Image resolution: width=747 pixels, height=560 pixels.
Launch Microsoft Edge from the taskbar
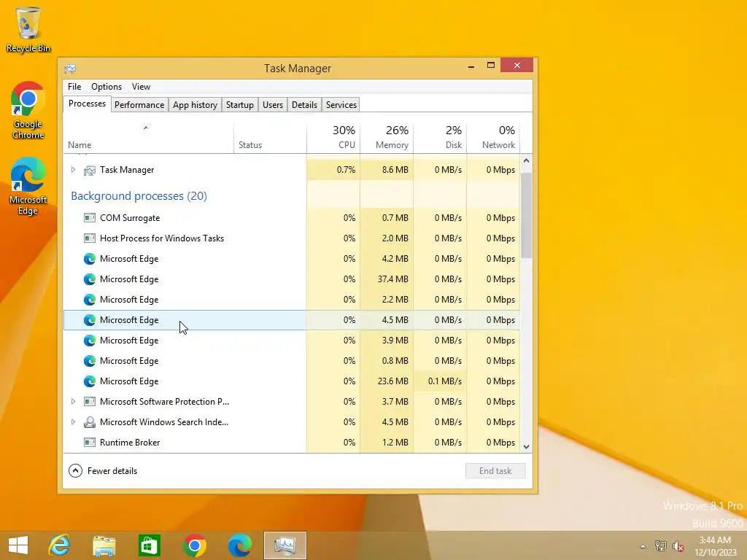[x=239, y=545]
